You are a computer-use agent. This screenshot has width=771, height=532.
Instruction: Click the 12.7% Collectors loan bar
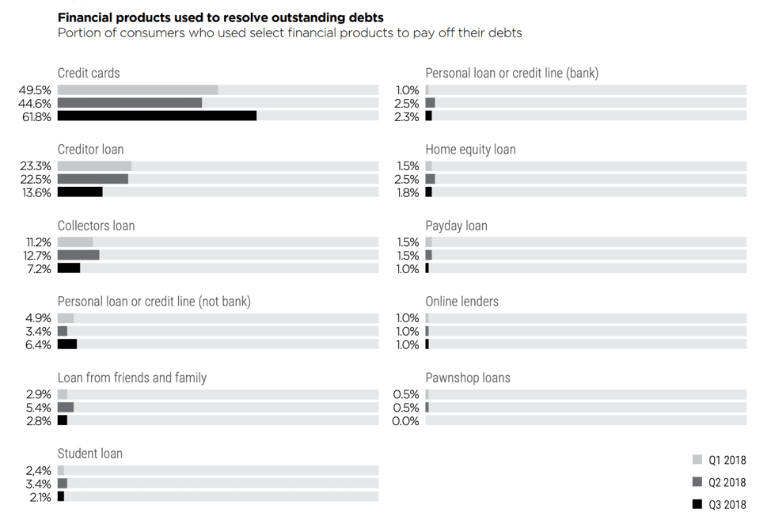pos(78,255)
